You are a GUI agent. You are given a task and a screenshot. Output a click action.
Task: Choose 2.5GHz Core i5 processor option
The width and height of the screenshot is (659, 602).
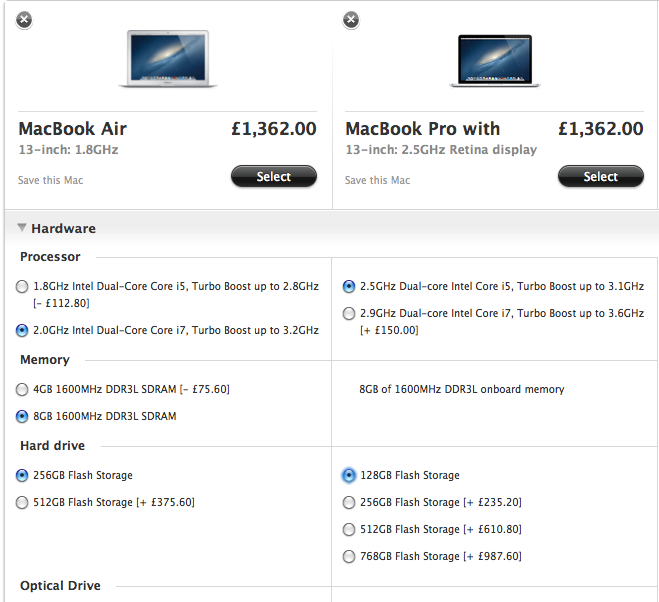point(349,287)
